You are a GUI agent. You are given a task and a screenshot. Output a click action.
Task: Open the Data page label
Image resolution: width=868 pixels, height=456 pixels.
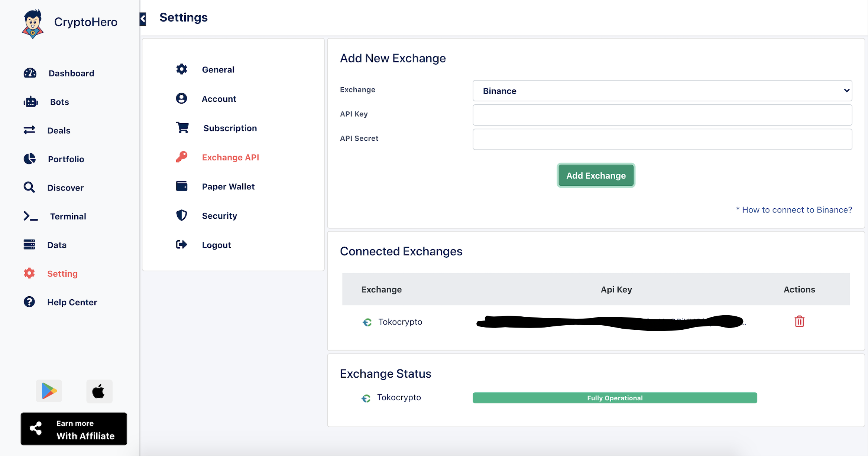pyautogui.click(x=57, y=245)
